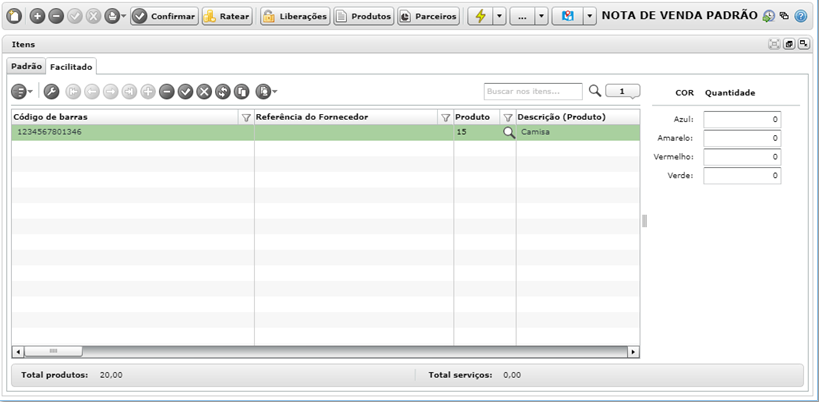
Task: Open the Parceiros button
Action: (x=428, y=16)
